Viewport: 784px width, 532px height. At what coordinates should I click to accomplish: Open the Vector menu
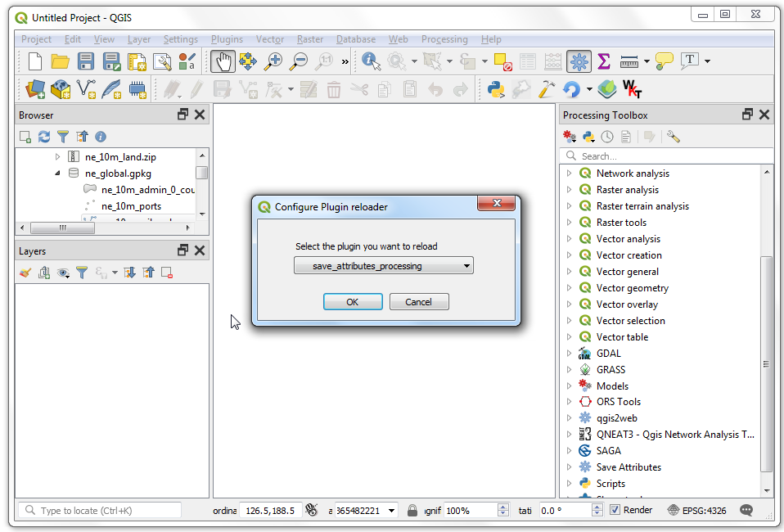point(270,39)
